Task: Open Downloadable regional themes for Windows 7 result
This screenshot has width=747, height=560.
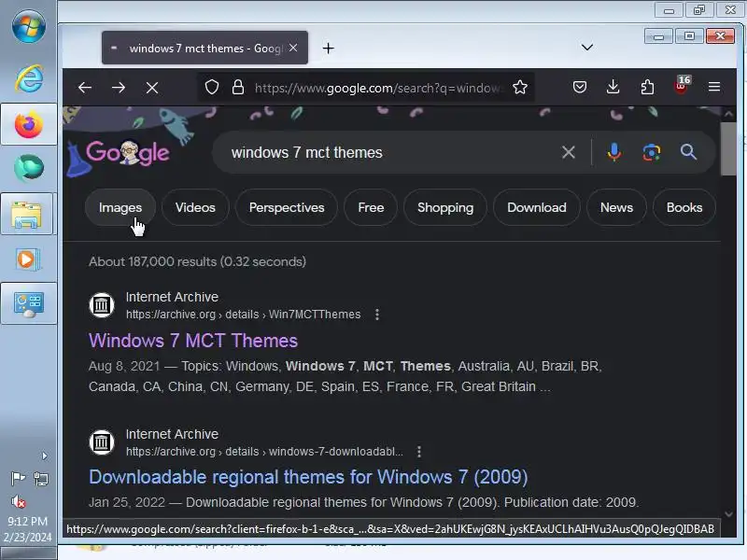Action: pyautogui.click(x=308, y=477)
